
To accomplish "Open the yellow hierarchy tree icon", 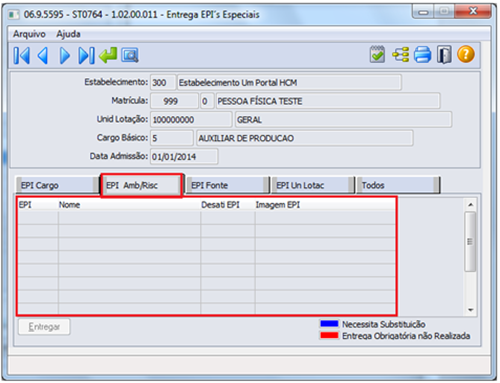I will (400, 54).
